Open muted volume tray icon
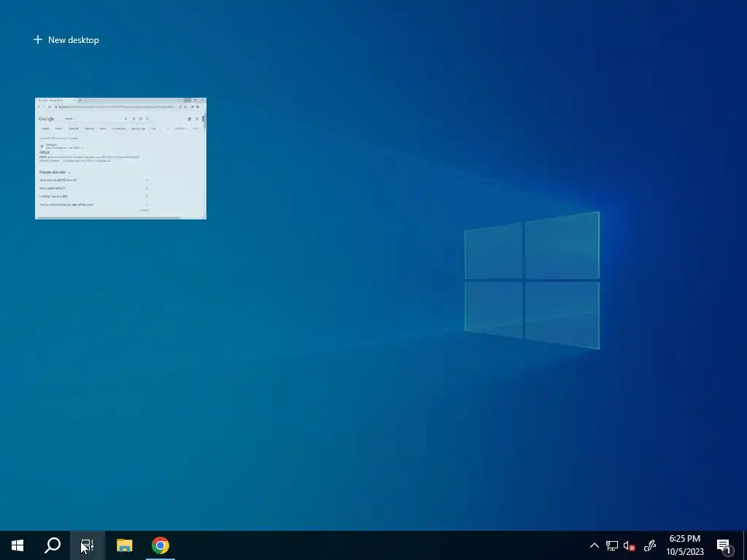The height and width of the screenshot is (560, 747). [x=630, y=545]
